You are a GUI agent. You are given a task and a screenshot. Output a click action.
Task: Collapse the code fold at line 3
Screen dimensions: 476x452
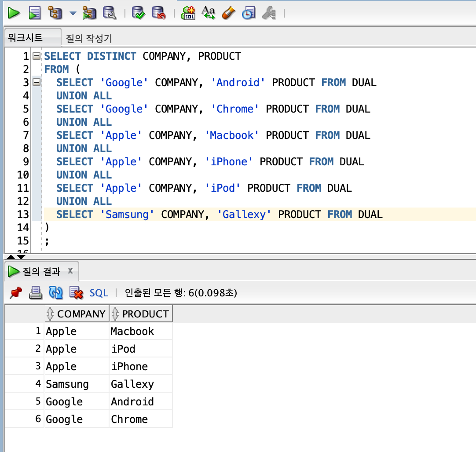[x=37, y=82]
